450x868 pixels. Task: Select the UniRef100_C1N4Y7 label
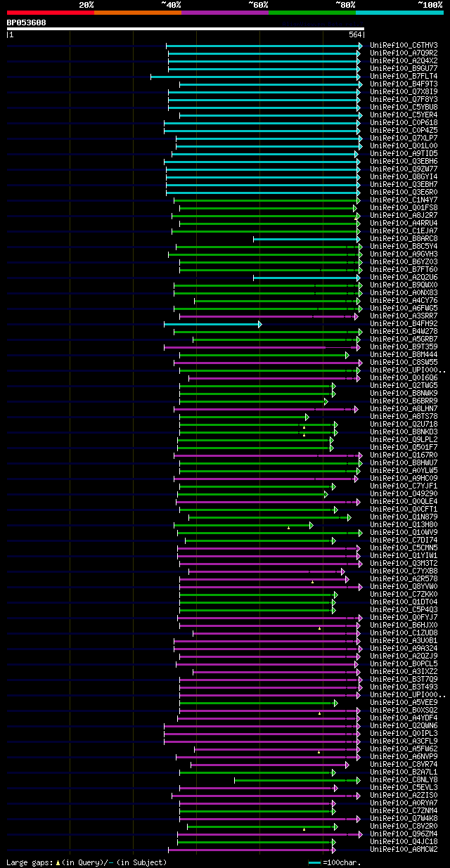[404, 200]
